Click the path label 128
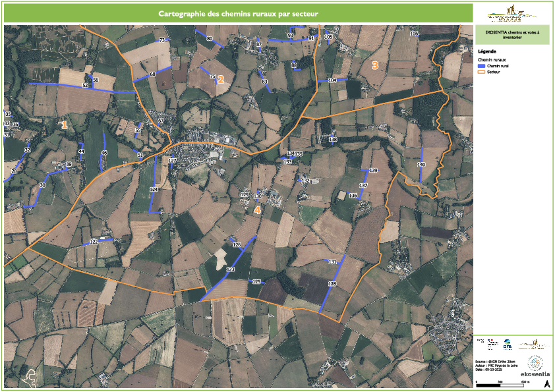This screenshot has height=392, width=555. click(332, 283)
